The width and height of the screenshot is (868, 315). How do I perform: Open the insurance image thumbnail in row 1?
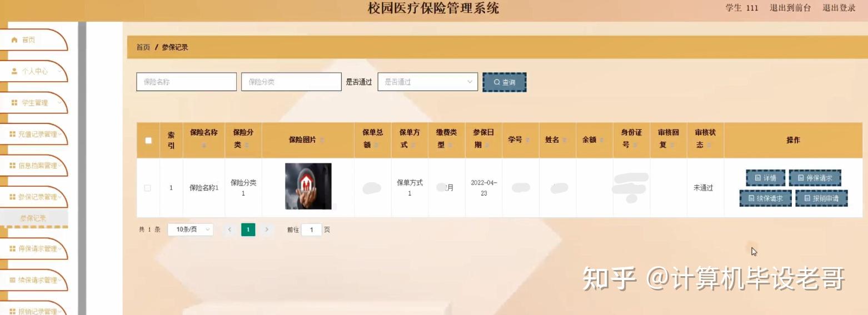pos(308,186)
